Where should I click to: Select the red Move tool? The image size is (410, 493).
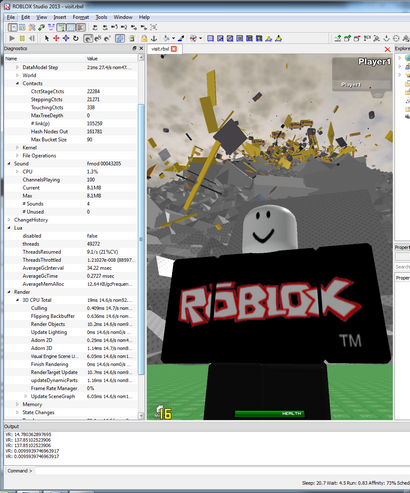(x=56, y=38)
